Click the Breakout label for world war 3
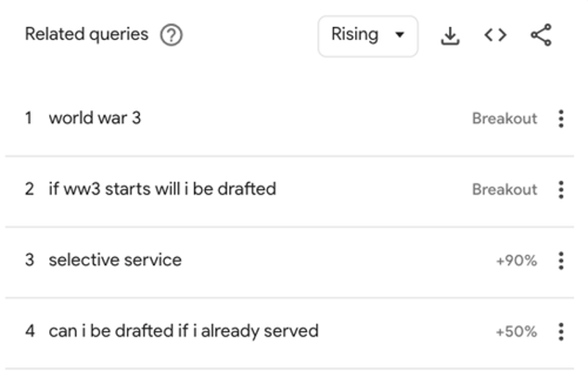The width and height of the screenshot is (588, 384). click(504, 119)
